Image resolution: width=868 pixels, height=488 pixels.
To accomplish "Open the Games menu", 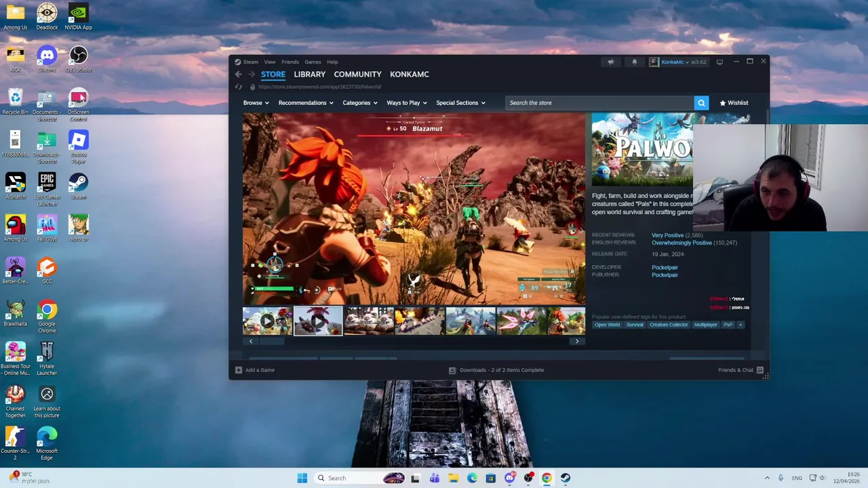I will tap(313, 62).
